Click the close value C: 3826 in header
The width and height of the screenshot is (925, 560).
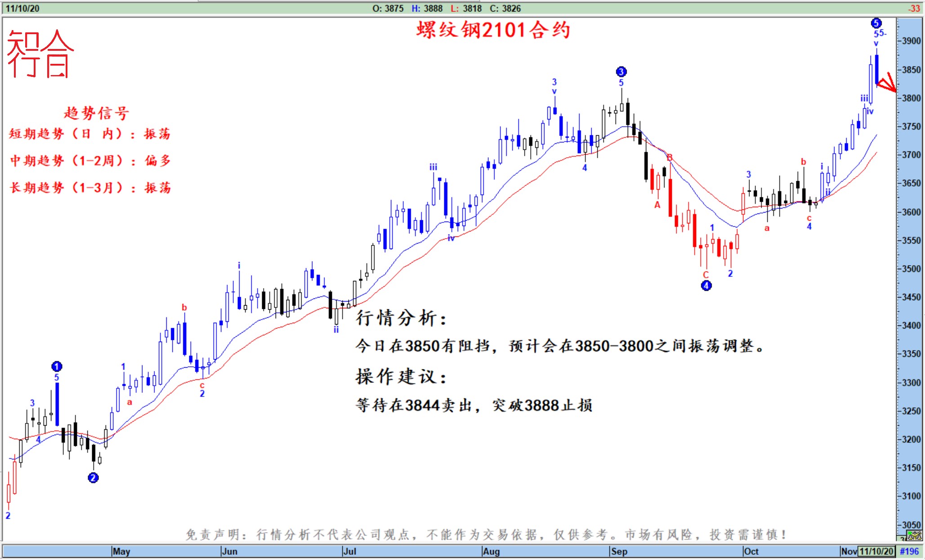[x=505, y=9]
